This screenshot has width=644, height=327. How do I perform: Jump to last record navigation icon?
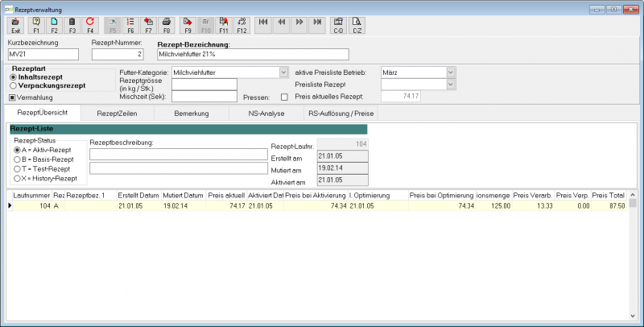pyautogui.click(x=317, y=26)
